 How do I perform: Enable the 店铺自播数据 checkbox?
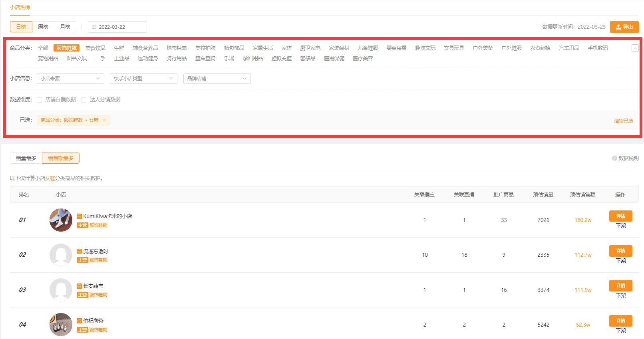point(39,100)
